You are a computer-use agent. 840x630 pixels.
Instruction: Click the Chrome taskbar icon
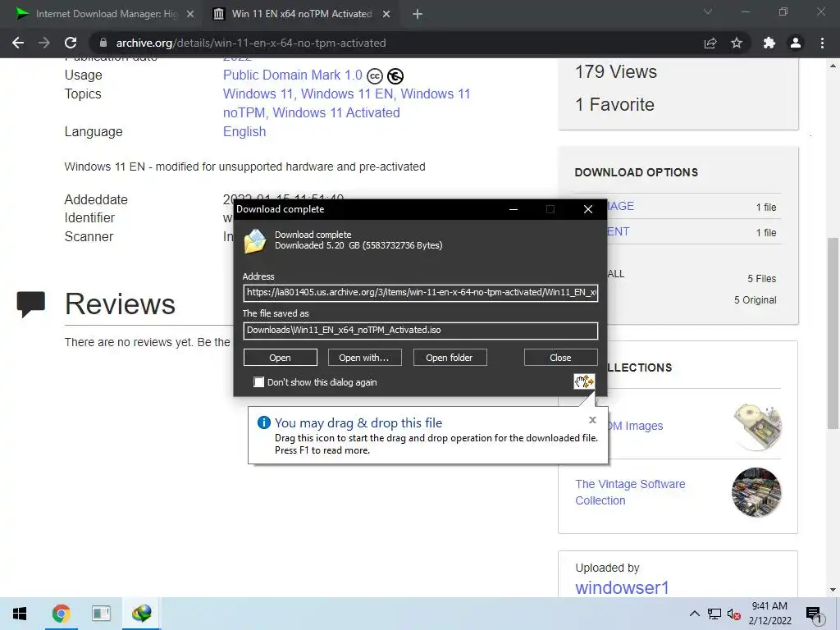click(x=61, y=614)
